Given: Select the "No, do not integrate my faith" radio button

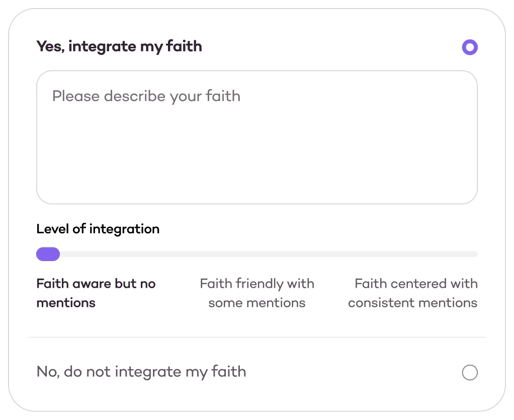Looking at the screenshot, I should click(470, 372).
